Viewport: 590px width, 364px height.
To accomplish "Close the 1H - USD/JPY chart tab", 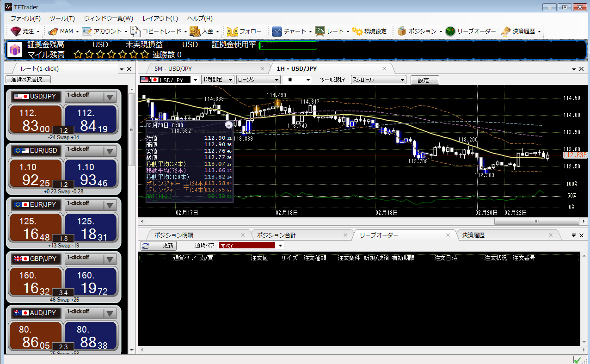I will 384,68.
